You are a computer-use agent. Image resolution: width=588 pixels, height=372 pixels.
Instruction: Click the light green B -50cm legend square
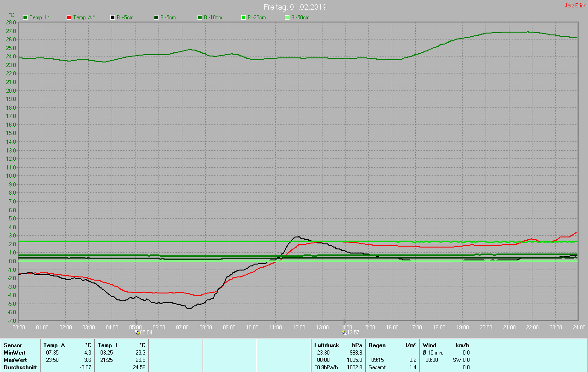click(x=287, y=17)
